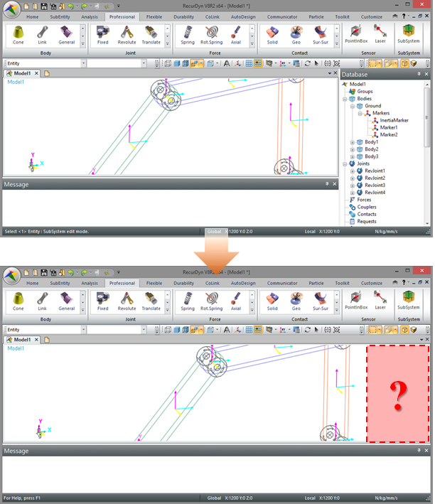
Task: Select the Geo contact tool in lower ribbon
Action: click(x=296, y=301)
